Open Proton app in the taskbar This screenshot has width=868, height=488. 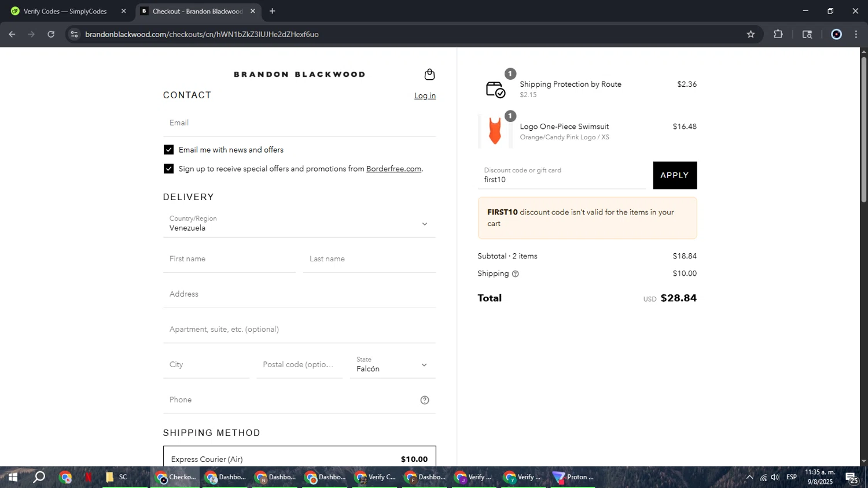point(573,477)
